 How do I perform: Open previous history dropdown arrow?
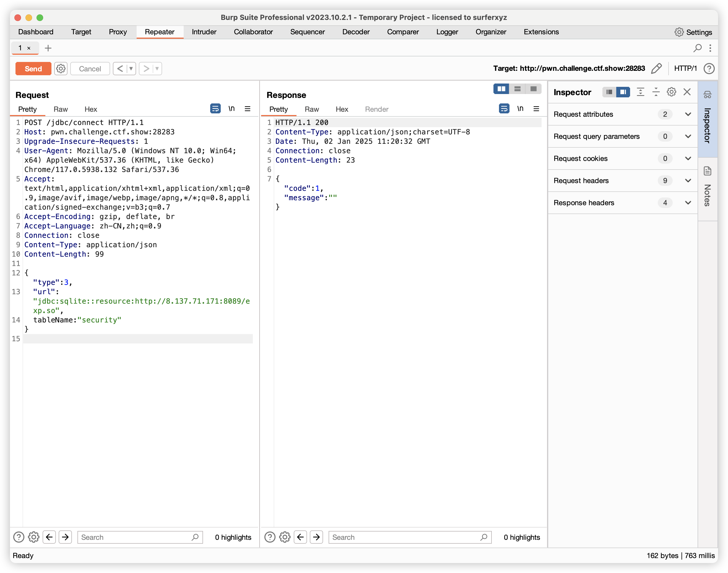tap(131, 69)
